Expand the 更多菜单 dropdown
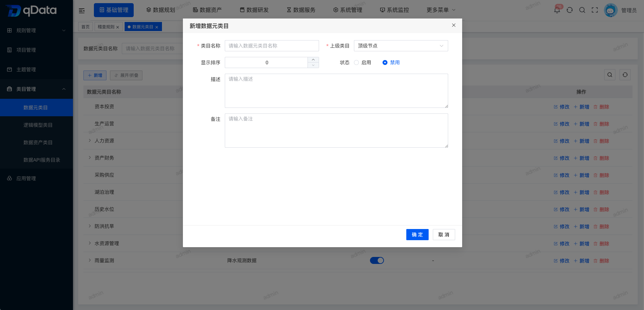This screenshot has height=310, width=644. click(x=441, y=10)
